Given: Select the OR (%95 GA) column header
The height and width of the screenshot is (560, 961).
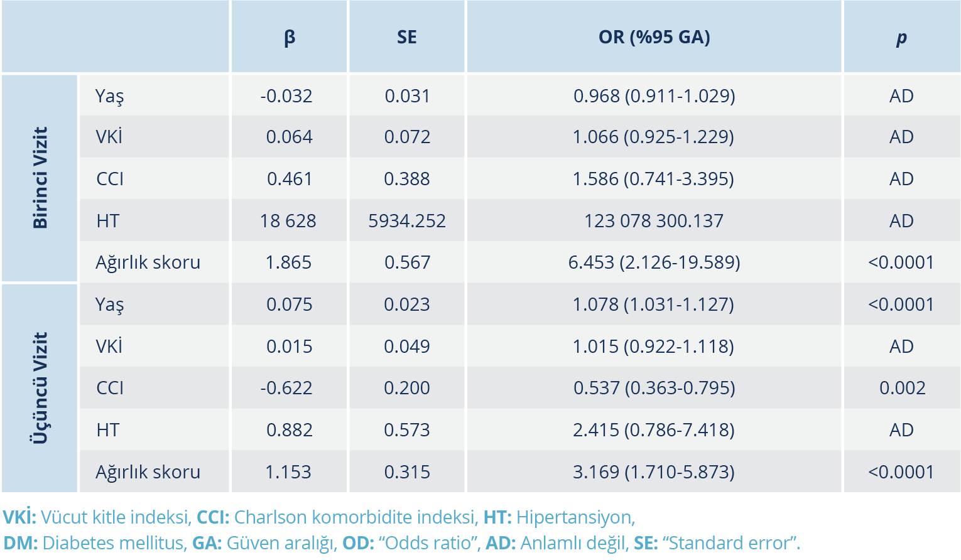Looking at the screenshot, I should [x=654, y=37].
